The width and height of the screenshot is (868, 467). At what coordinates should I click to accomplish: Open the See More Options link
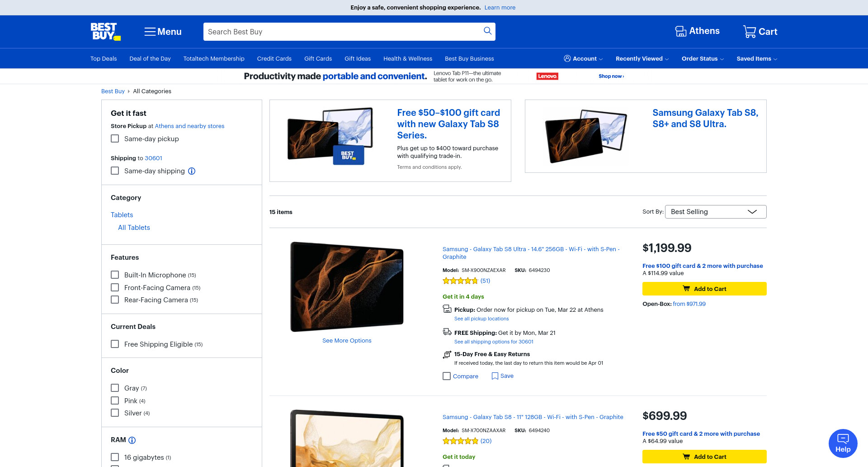(347, 341)
